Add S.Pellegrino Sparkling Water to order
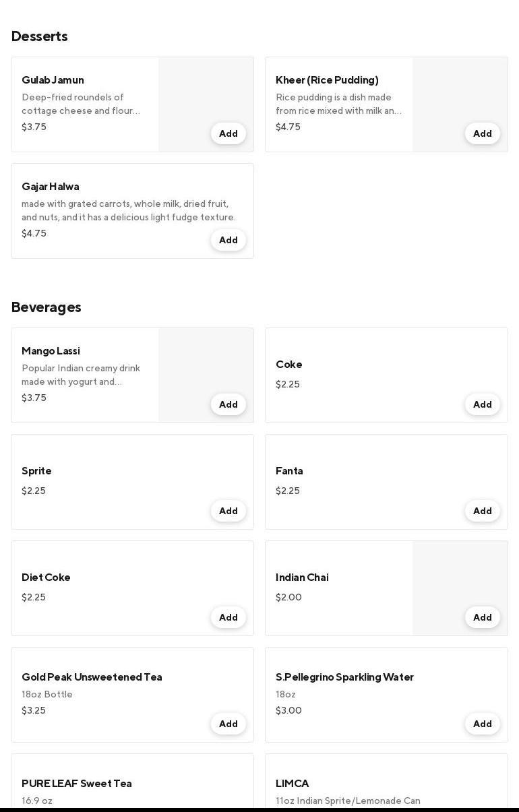The image size is (519, 812). (483, 724)
